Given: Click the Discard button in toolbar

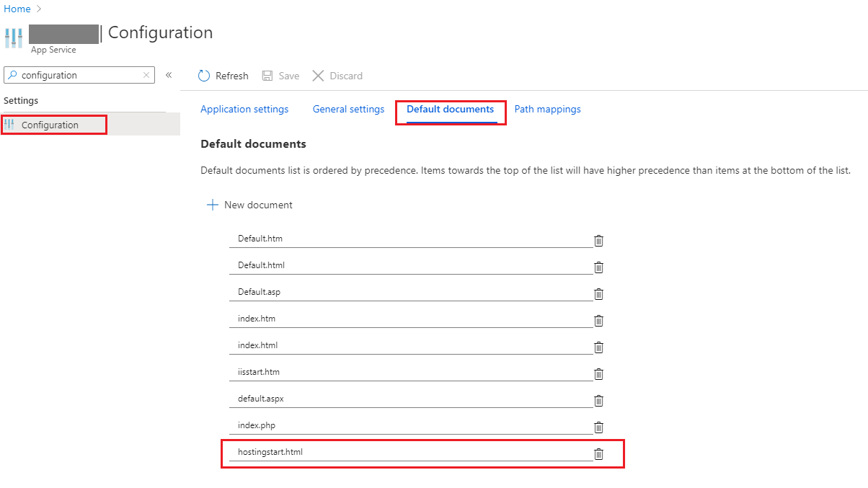Looking at the screenshot, I should coord(337,76).
